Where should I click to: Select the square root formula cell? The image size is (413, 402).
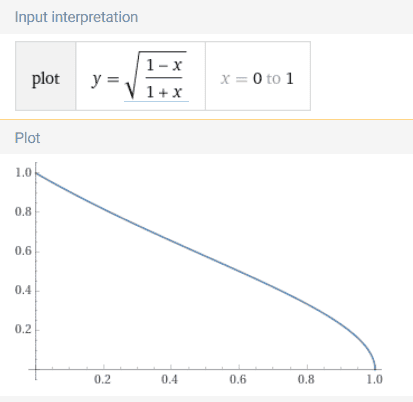(141, 76)
